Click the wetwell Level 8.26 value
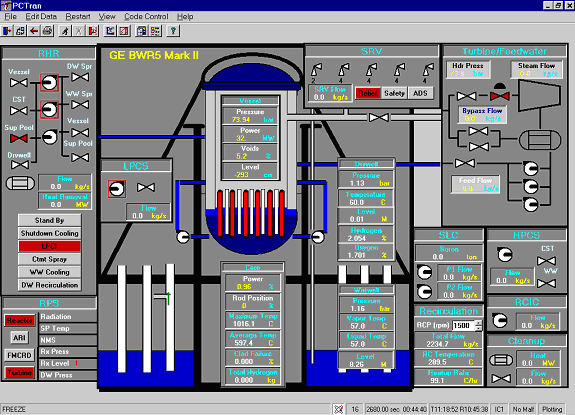The image size is (575, 415). [356, 364]
